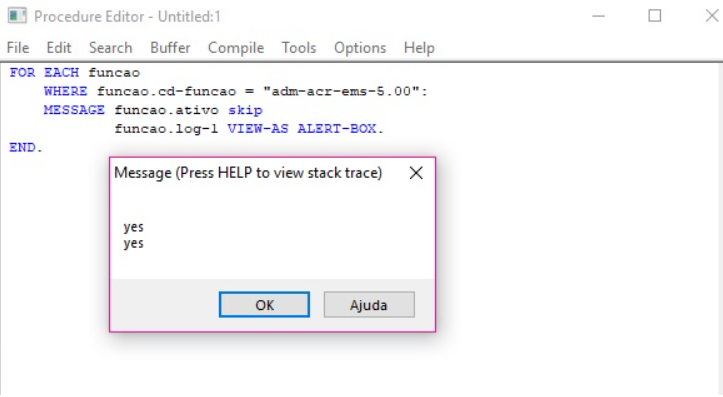723x397 pixels.
Task: Close the Message alert dialog with X
Action: coord(416,173)
